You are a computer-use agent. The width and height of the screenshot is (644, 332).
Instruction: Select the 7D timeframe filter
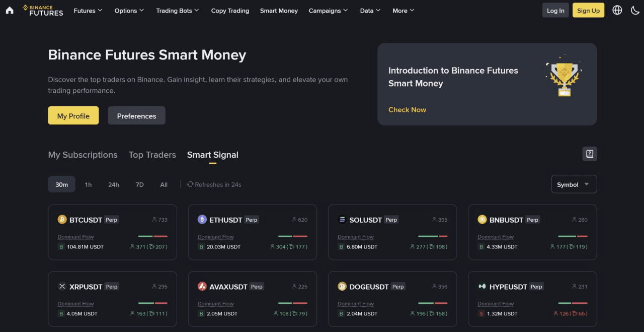[x=139, y=184]
